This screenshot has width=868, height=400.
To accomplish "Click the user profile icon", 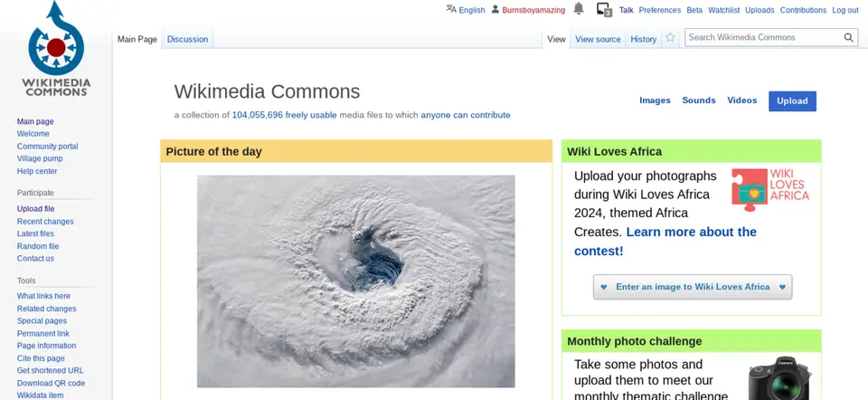I will 495,9.
